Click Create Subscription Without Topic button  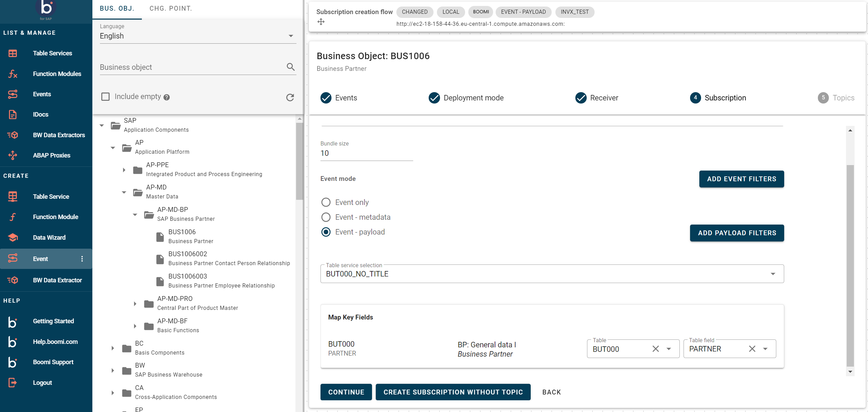pyautogui.click(x=453, y=392)
